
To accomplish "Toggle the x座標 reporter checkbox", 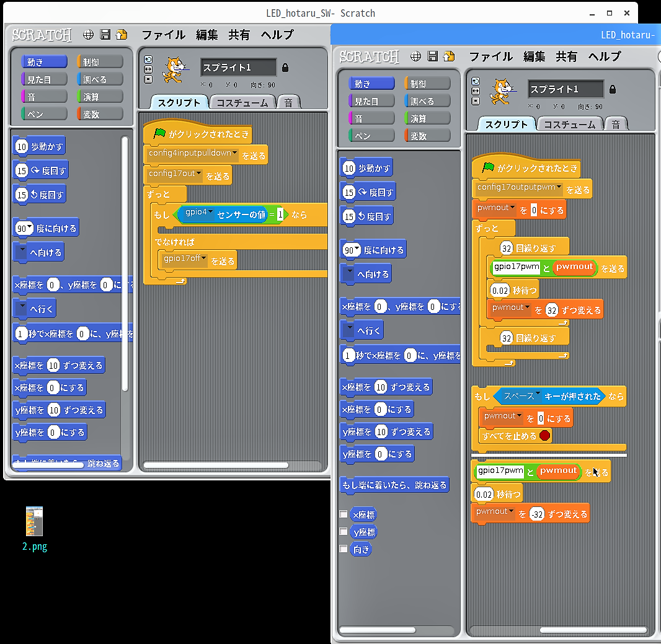I will (343, 514).
